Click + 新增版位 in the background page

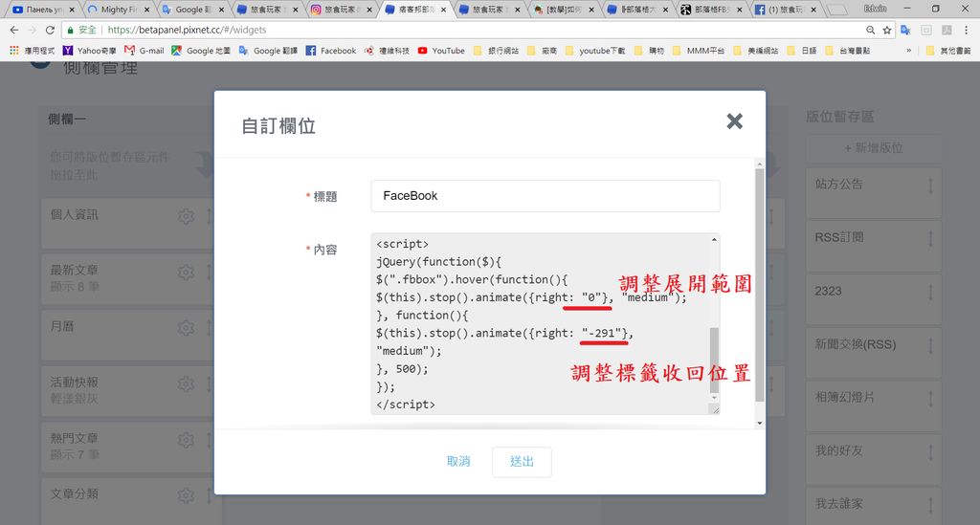click(873, 148)
